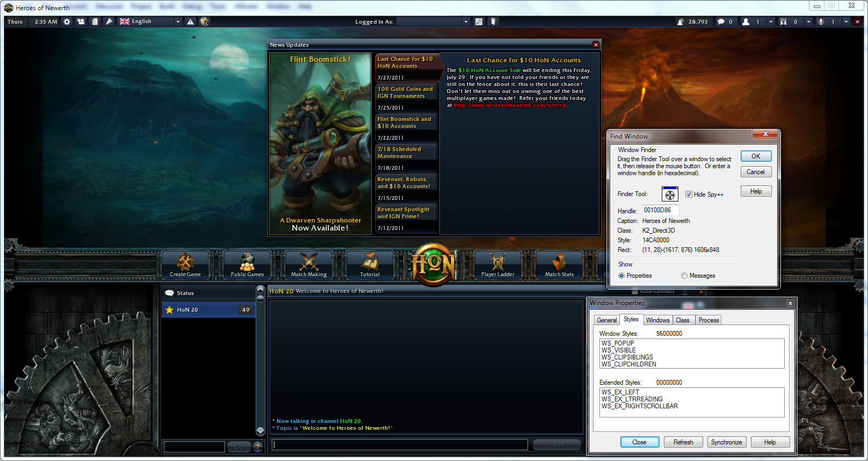Click the video camera replays icon
Image resolution: width=868 pixels, height=461 pixels.
pos(81,21)
